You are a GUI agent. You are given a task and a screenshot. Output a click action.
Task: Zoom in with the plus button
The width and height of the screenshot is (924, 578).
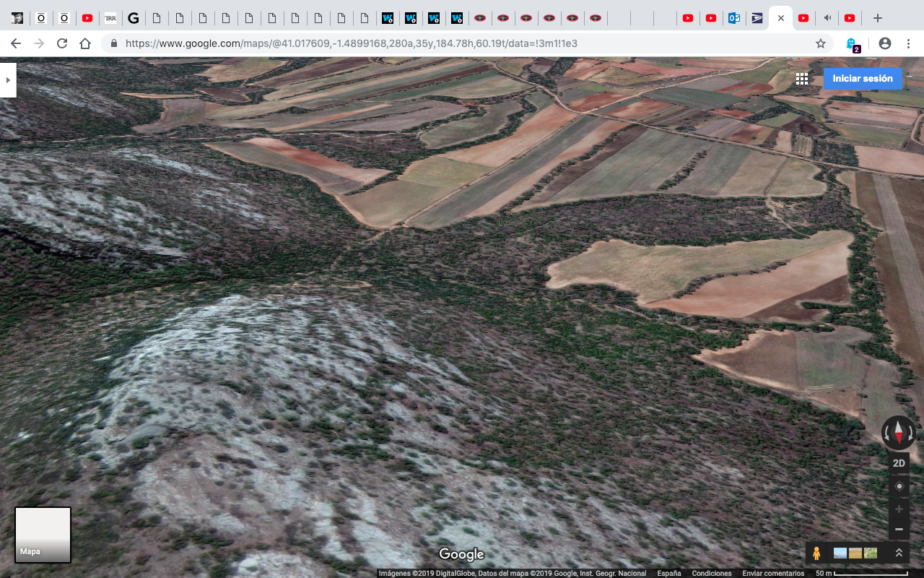[899, 509]
